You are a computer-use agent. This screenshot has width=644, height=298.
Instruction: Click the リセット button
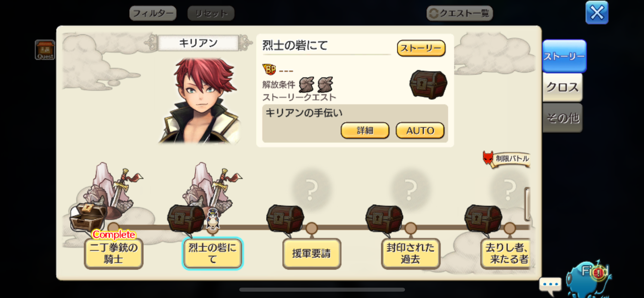pyautogui.click(x=211, y=13)
